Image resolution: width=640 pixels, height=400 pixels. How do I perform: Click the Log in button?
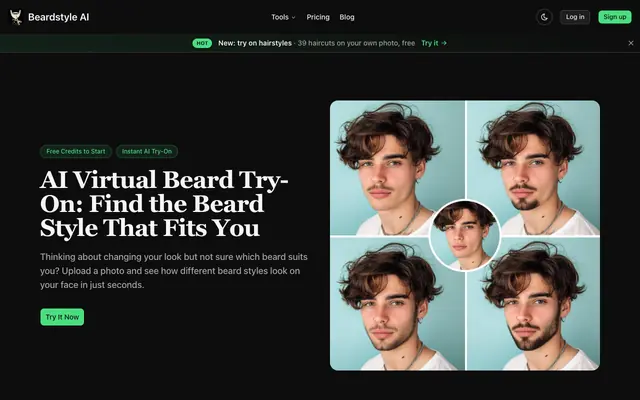[575, 17]
